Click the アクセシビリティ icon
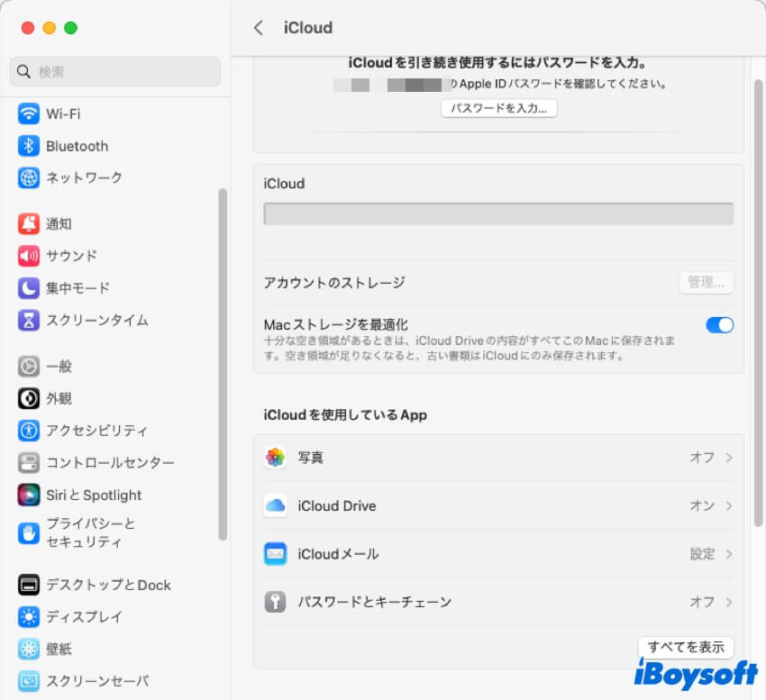Image resolution: width=766 pixels, height=700 pixels. 29,431
